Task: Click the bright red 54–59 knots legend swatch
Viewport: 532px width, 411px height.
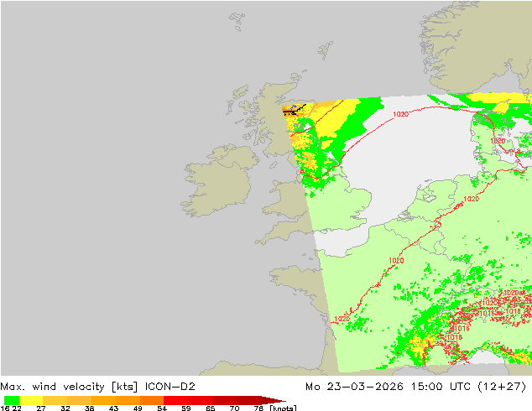Action: pos(175,400)
